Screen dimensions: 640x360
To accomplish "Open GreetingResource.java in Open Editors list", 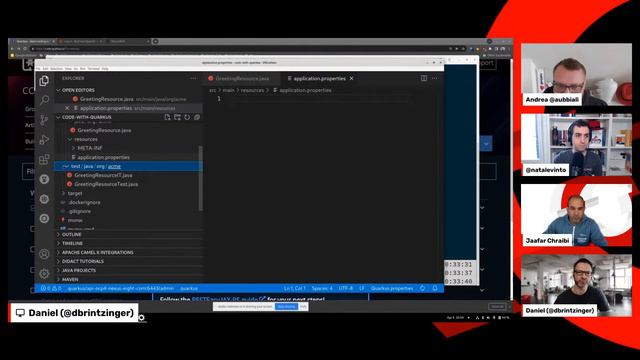I will pos(128,99).
